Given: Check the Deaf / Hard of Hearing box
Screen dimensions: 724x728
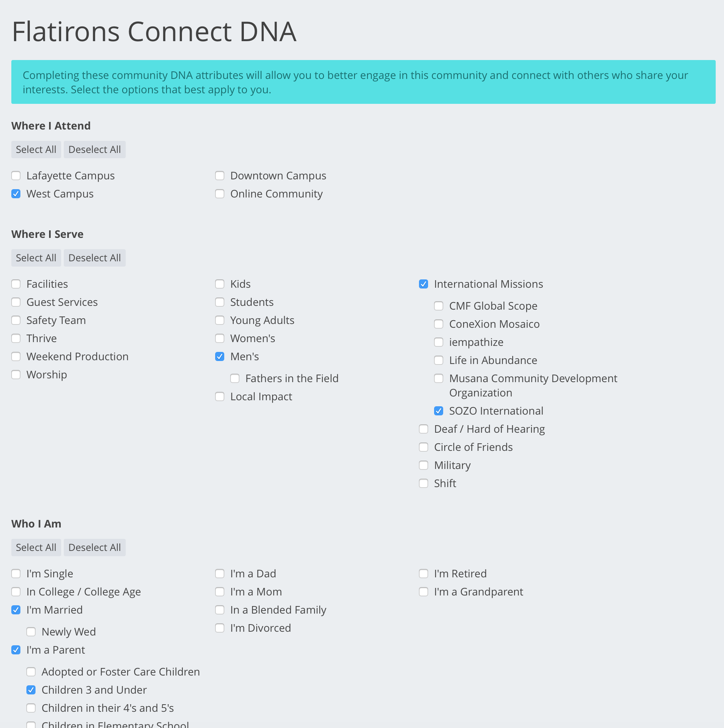Looking at the screenshot, I should pos(424,429).
